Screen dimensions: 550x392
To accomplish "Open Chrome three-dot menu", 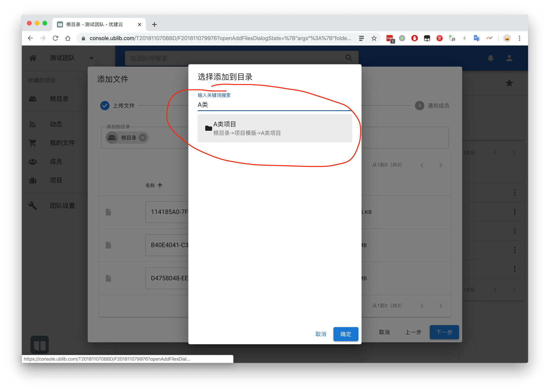I will pos(519,38).
